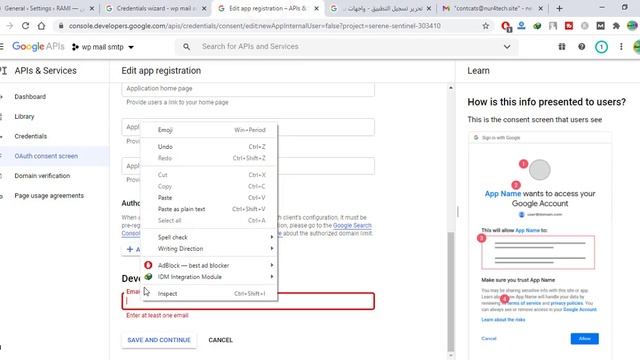Choose Undo from the context menu

pos(209,147)
